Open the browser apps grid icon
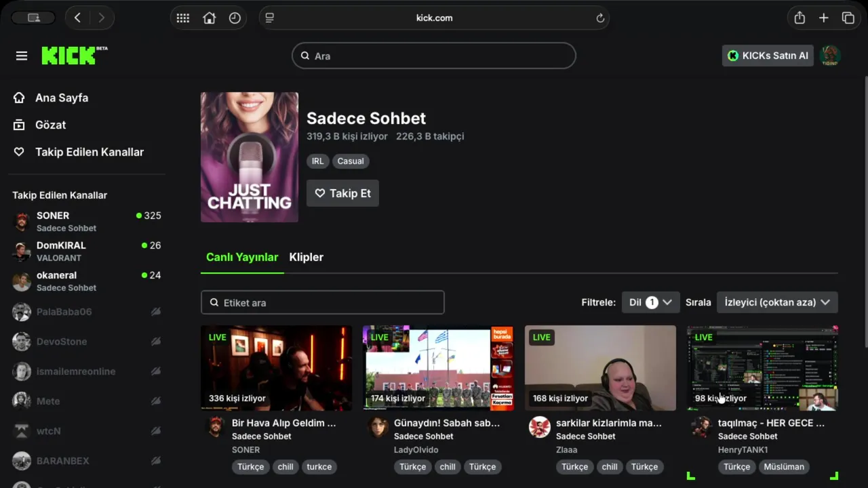The width and height of the screenshot is (868, 488). [x=183, y=18]
